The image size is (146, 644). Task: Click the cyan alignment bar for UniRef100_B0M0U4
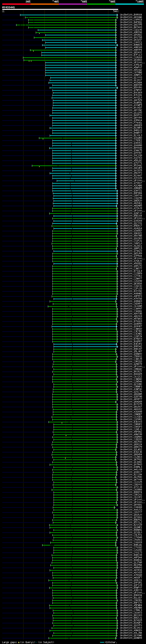click(x=69, y=15)
